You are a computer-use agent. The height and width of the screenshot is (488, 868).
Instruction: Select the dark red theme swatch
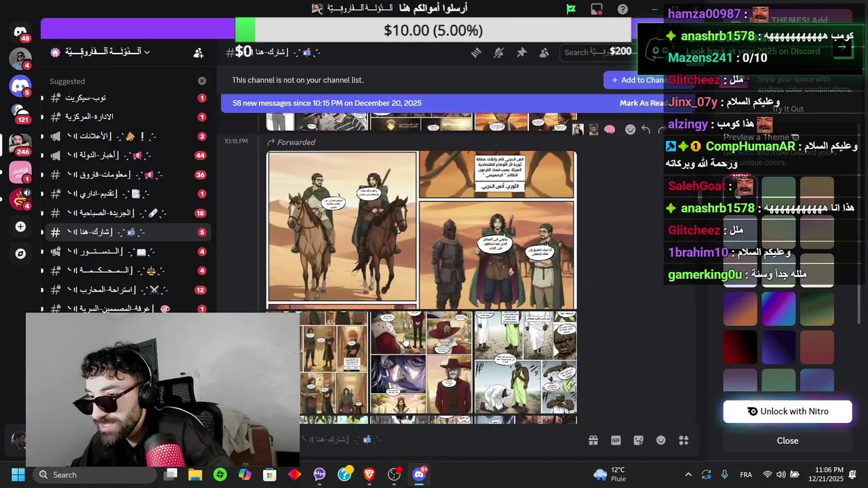(740, 347)
